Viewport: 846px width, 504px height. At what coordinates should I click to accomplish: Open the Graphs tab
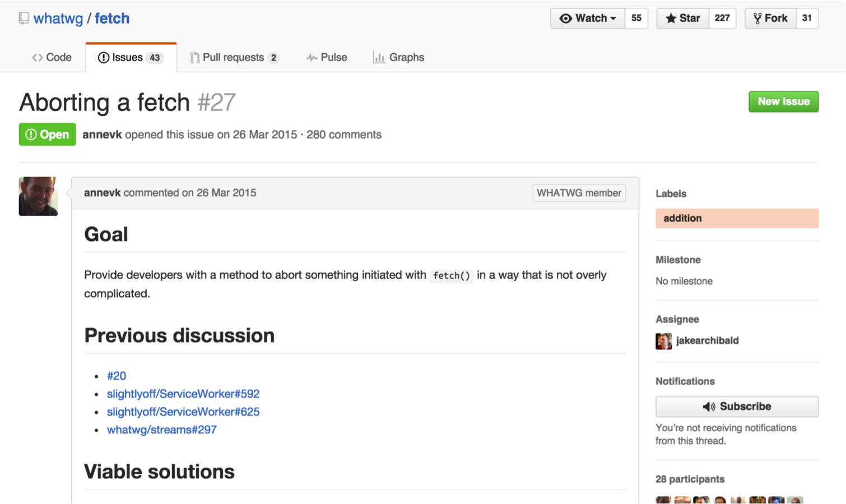(x=399, y=58)
